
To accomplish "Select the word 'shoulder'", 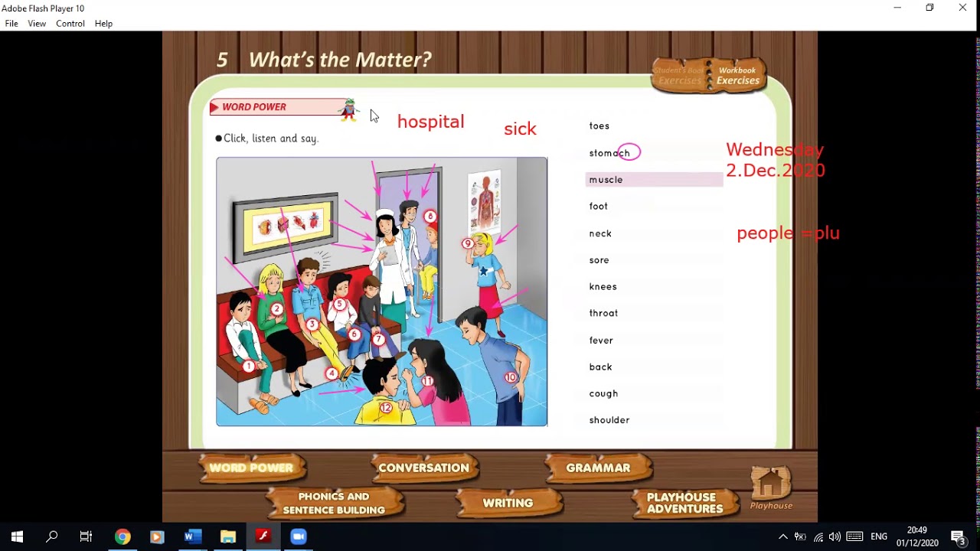I will click(609, 420).
